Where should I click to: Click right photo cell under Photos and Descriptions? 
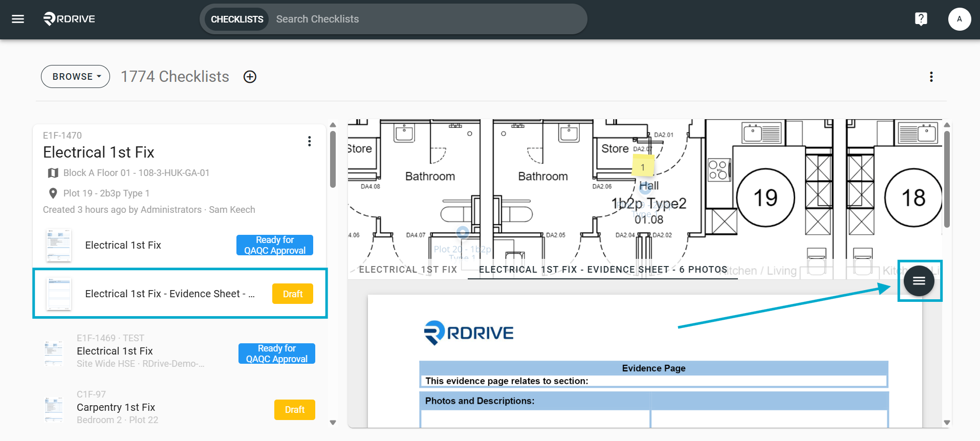[x=769, y=418]
